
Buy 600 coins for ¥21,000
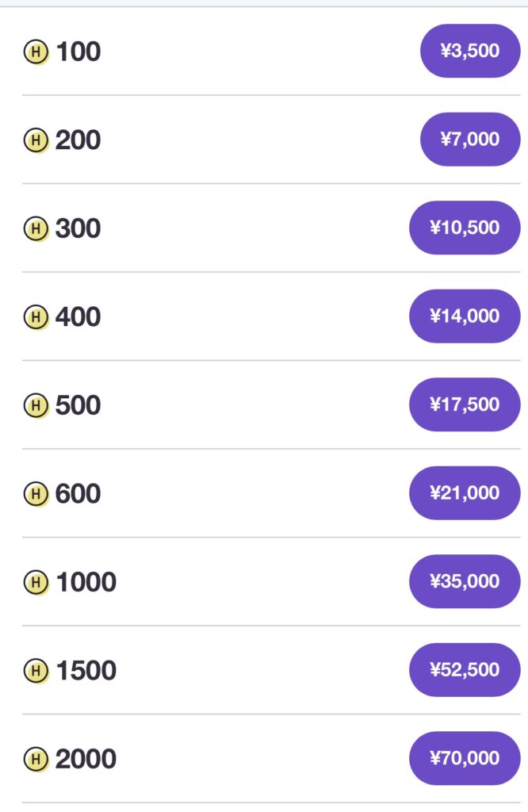click(x=465, y=493)
